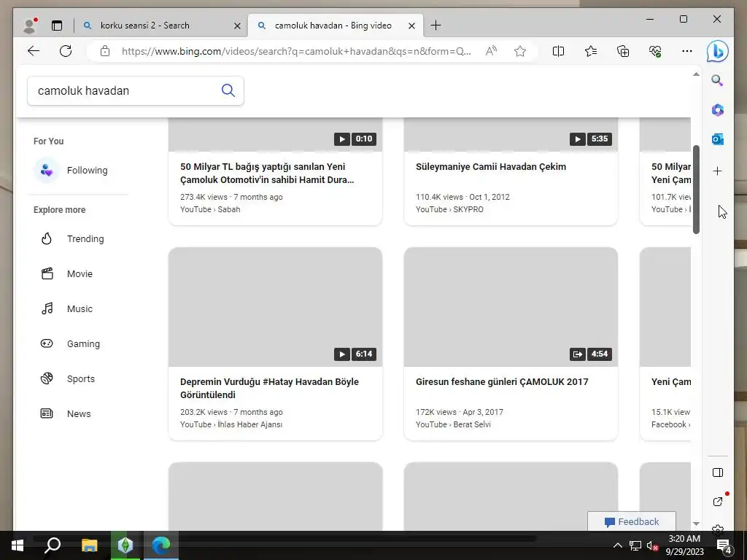Open the Browser essentials heart icon
747x560 pixels.
tap(655, 51)
